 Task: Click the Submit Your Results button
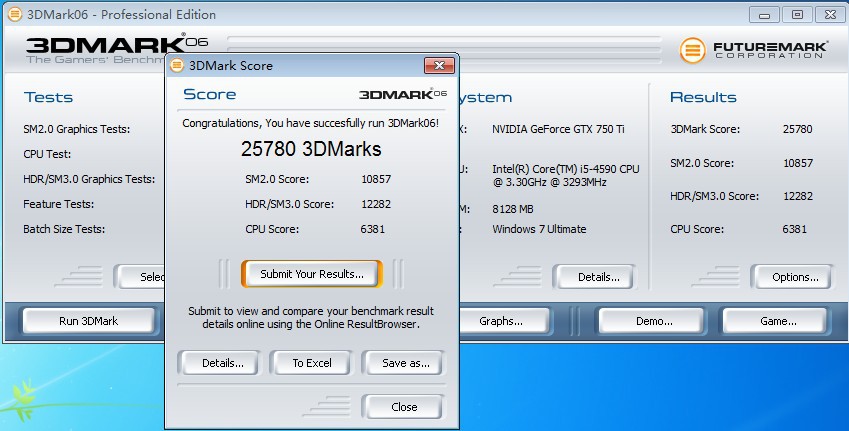312,274
